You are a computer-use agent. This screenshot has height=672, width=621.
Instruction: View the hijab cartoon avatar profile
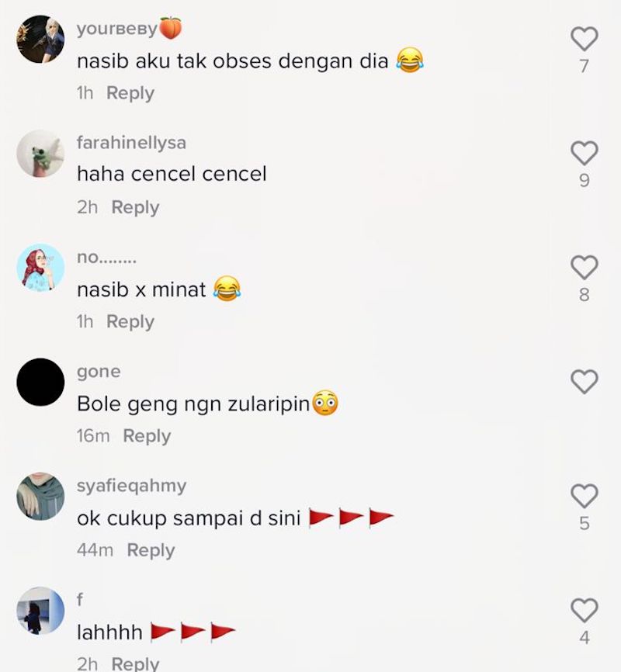click(40, 268)
